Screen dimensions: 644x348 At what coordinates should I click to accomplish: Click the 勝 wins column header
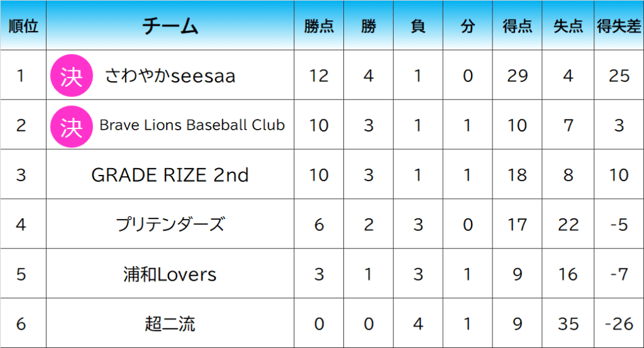(x=369, y=26)
